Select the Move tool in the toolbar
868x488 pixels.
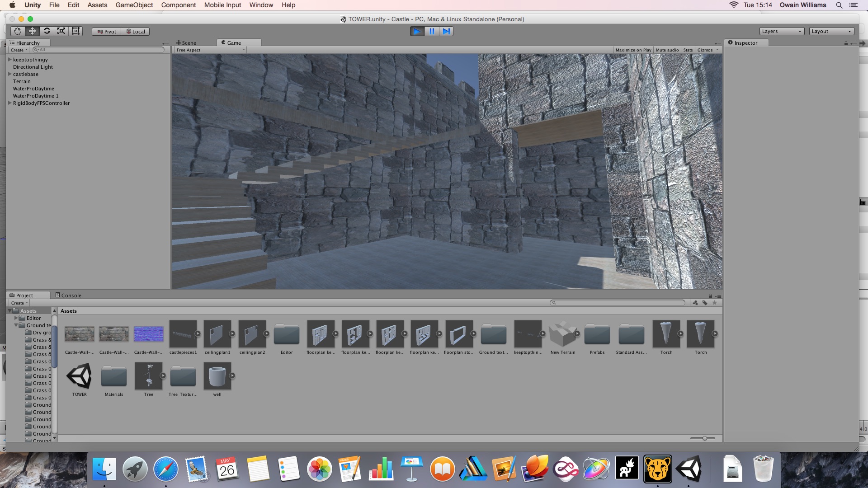tap(32, 31)
